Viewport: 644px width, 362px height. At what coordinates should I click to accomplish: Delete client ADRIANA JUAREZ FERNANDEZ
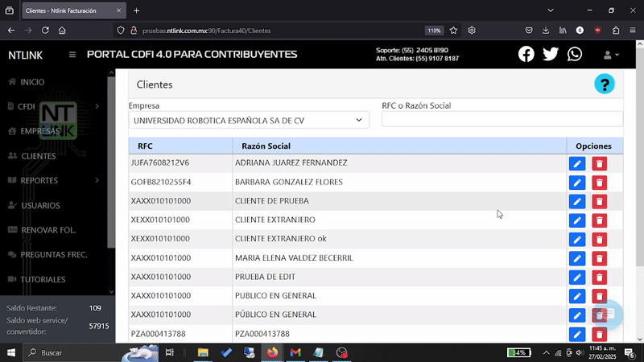pyautogui.click(x=599, y=164)
